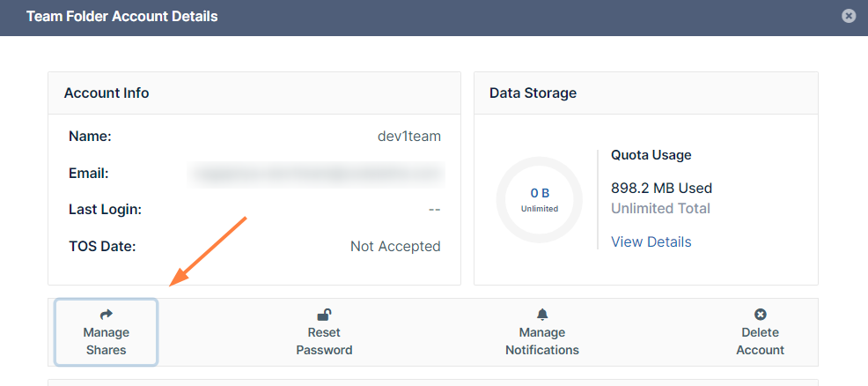The width and height of the screenshot is (868, 386).
Task: Select the Manage Notifications text label
Action: pos(542,341)
